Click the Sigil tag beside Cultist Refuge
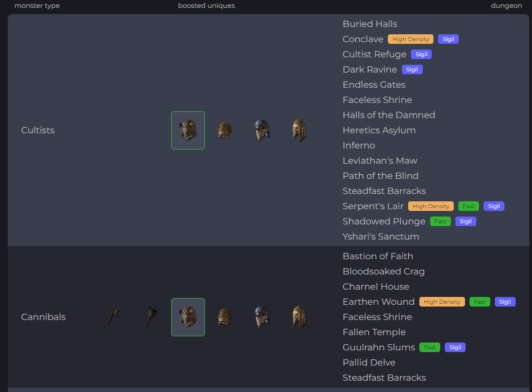This screenshot has width=532, height=392. point(421,55)
